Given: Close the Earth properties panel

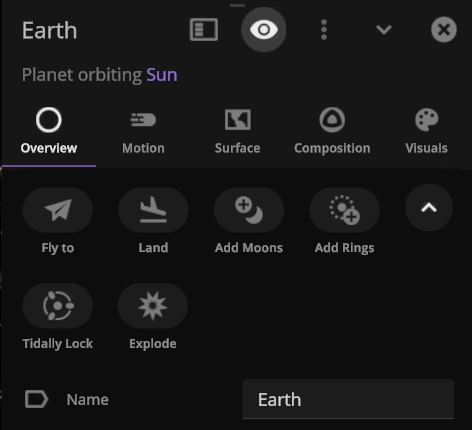Looking at the screenshot, I should click(x=444, y=30).
